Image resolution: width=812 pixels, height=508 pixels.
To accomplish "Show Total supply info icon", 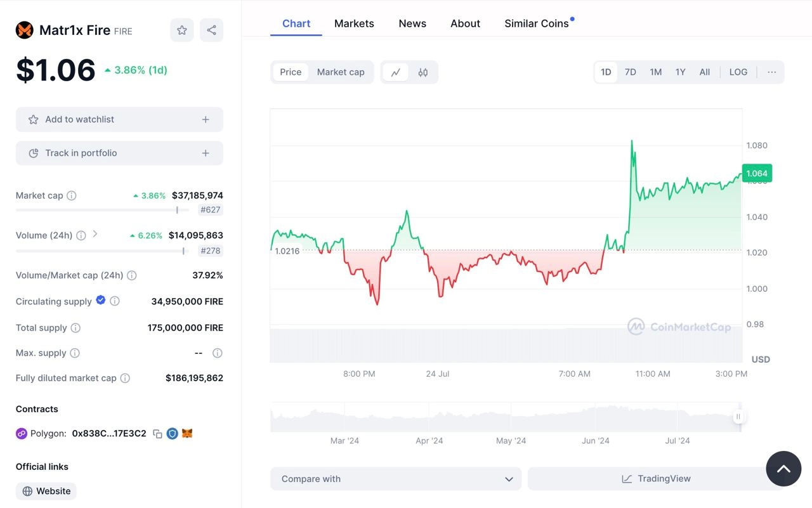I will (75, 328).
